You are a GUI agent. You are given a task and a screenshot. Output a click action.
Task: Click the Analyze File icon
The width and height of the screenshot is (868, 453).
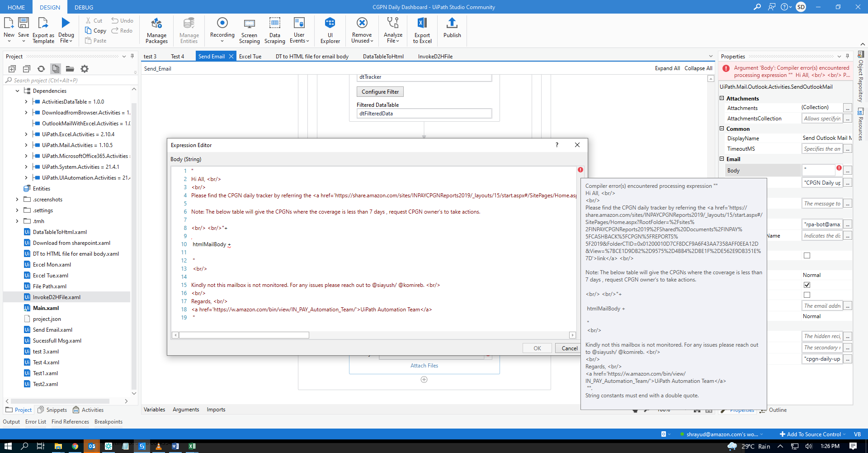[393, 23]
